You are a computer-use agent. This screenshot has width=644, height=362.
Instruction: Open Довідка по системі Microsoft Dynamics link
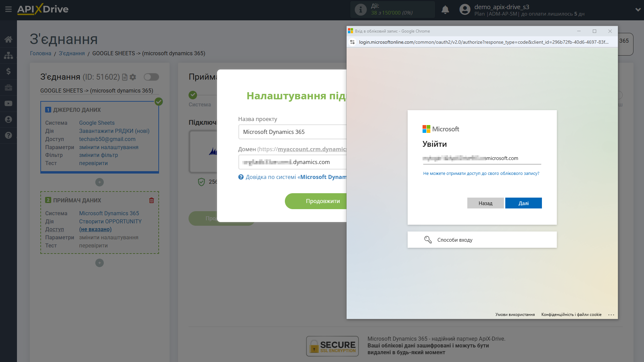click(x=296, y=177)
